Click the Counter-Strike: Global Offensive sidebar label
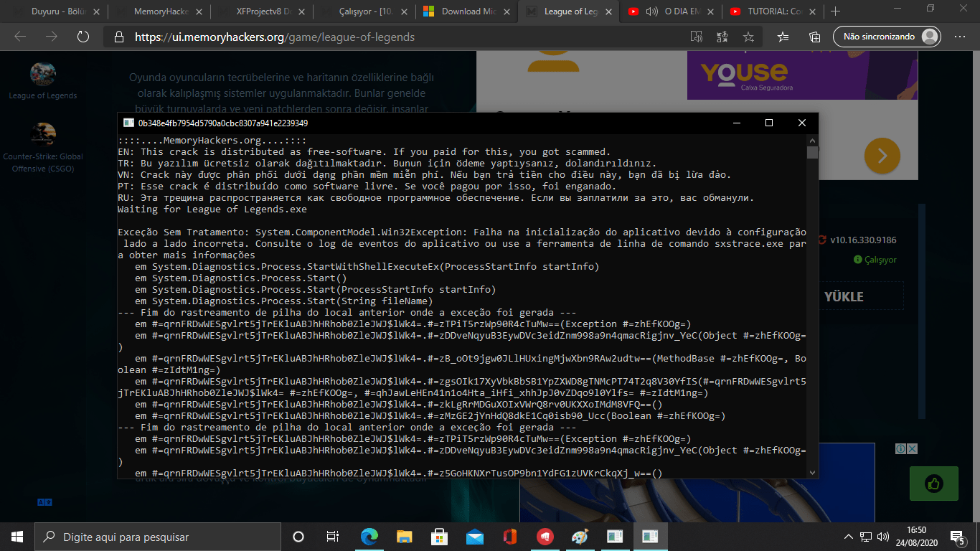This screenshot has width=980, height=551. [x=43, y=162]
